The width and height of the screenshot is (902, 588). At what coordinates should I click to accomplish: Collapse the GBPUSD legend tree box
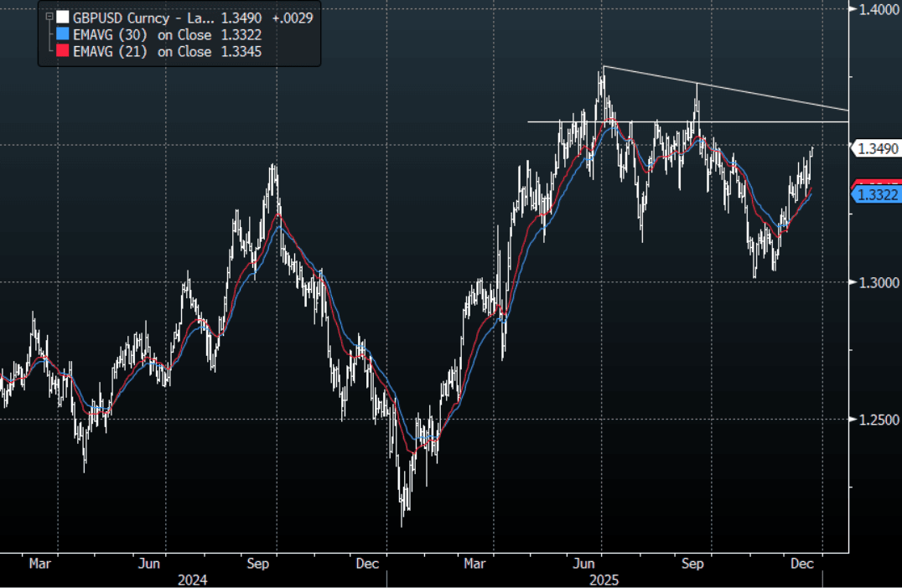click(x=49, y=18)
